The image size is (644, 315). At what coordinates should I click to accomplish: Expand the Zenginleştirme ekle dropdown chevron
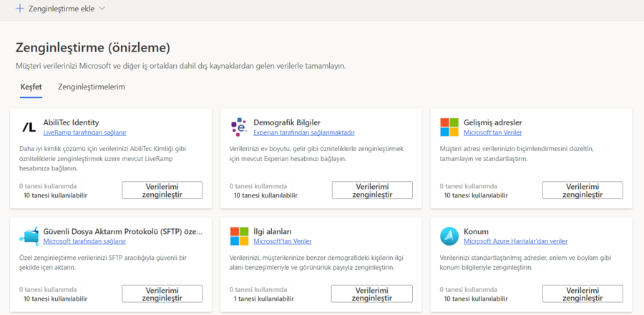pyautogui.click(x=102, y=8)
